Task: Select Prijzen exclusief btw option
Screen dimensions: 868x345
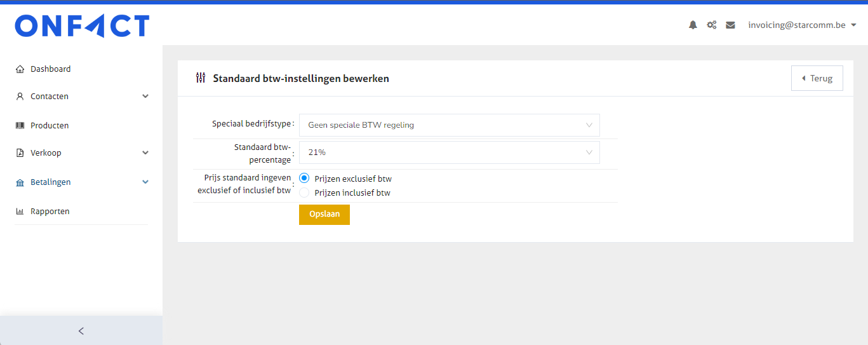Action: pos(304,179)
